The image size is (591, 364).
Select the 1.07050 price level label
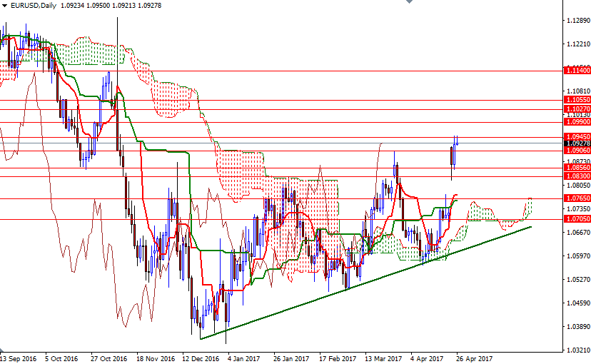coord(577,219)
